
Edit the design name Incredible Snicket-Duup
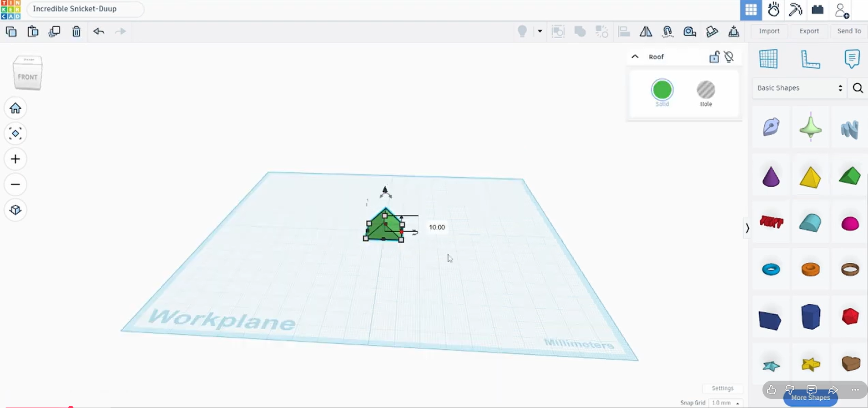pyautogui.click(x=86, y=9)
